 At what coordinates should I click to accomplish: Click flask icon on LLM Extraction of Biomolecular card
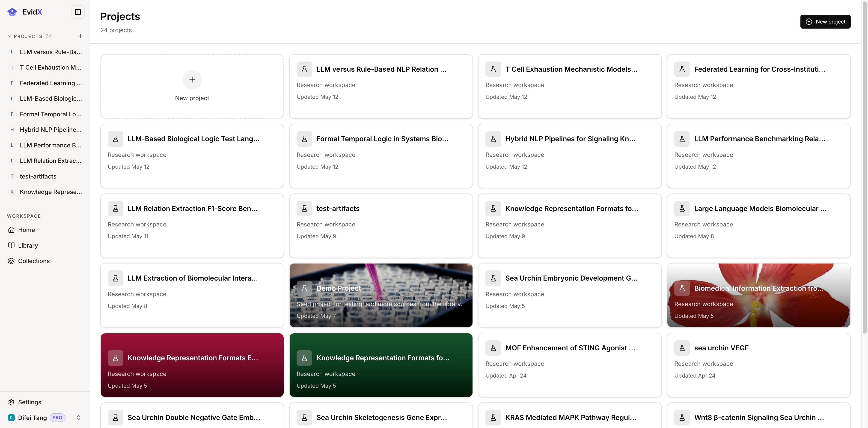tap(115, 278)
